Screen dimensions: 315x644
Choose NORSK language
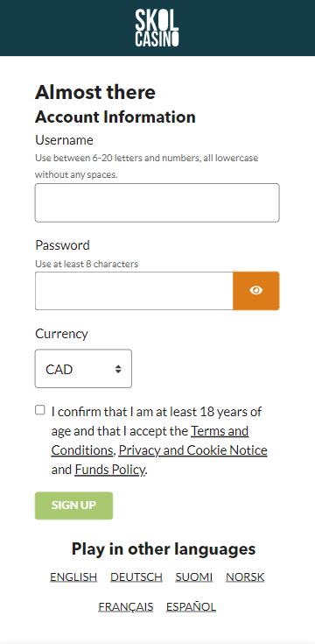point(245,577)
